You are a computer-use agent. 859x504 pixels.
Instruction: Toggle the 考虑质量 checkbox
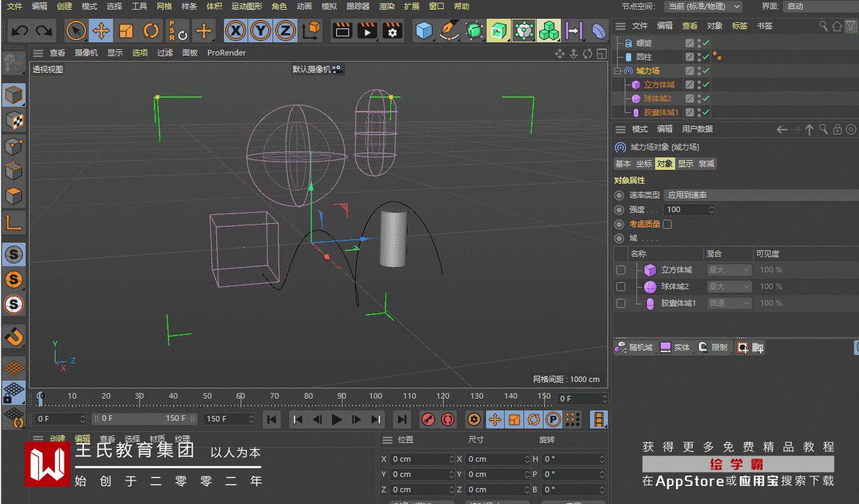click(x=667, y=224)
